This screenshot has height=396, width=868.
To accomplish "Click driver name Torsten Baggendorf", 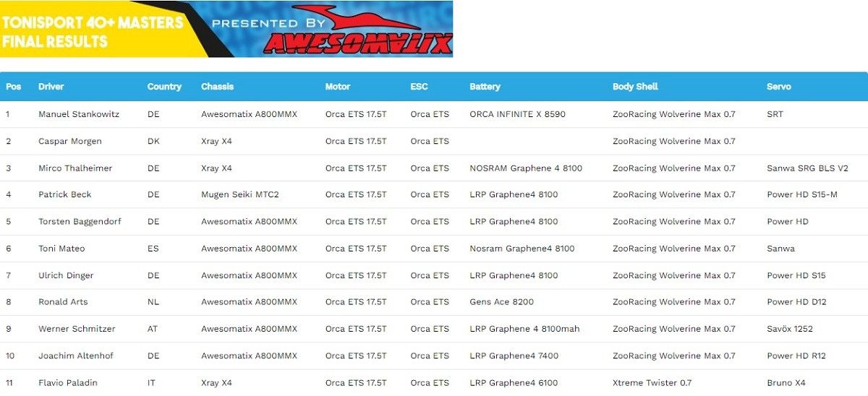I will pos(80,222).
